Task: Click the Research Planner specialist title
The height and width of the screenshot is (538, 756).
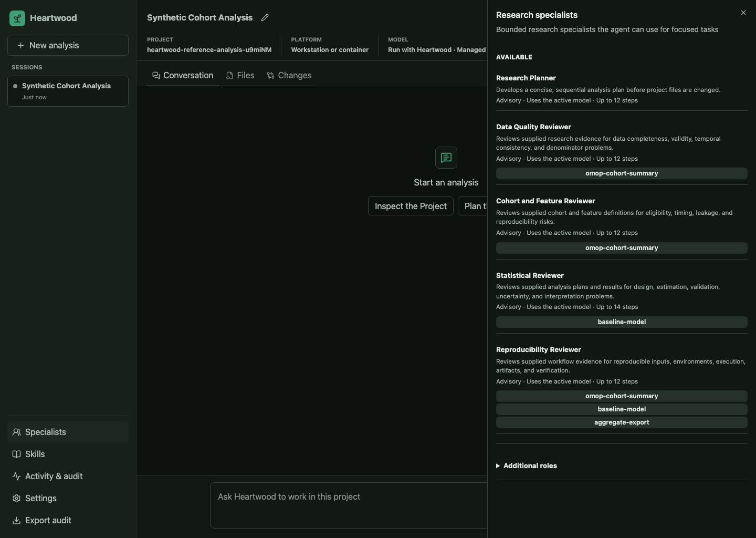Action: click(x=526, y=78)
